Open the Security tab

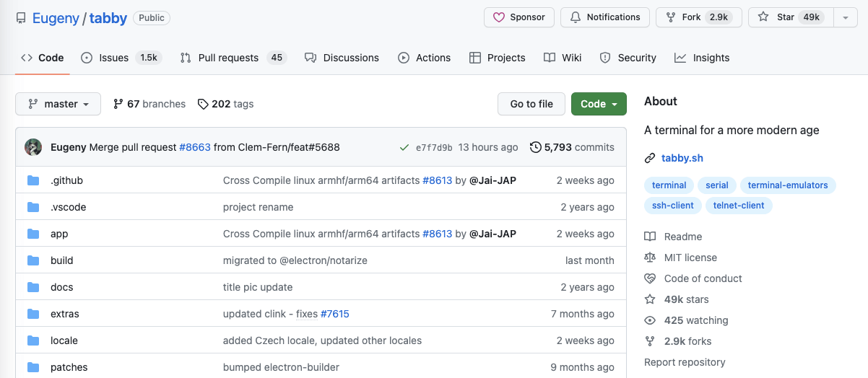(628, 58)
